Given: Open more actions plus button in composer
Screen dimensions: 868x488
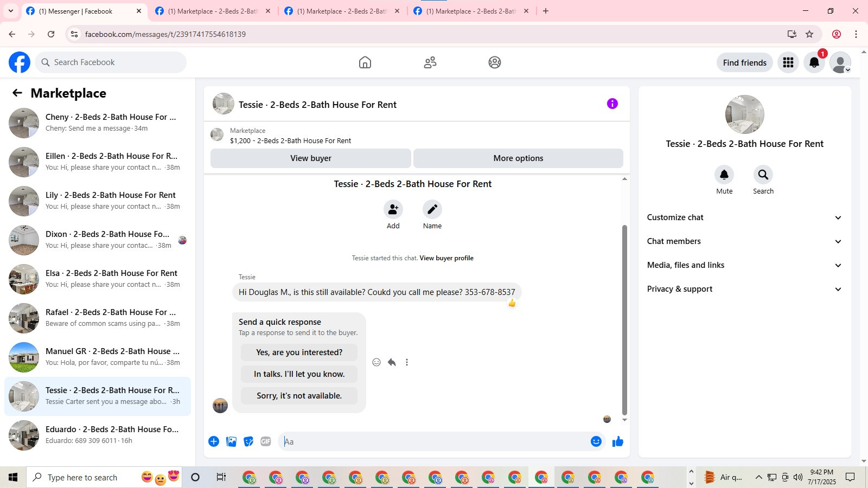Looking at the screenshot, I should tap(214, 441).
